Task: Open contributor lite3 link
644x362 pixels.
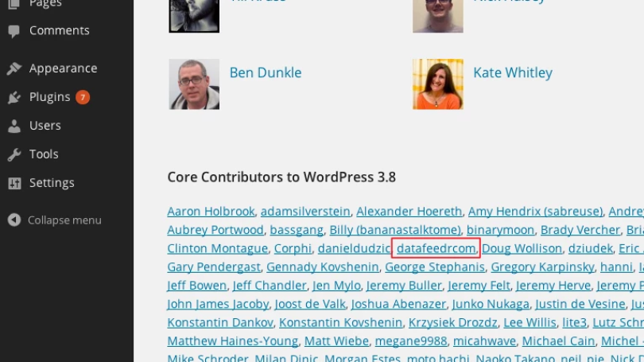Action: tap(574, 322)
